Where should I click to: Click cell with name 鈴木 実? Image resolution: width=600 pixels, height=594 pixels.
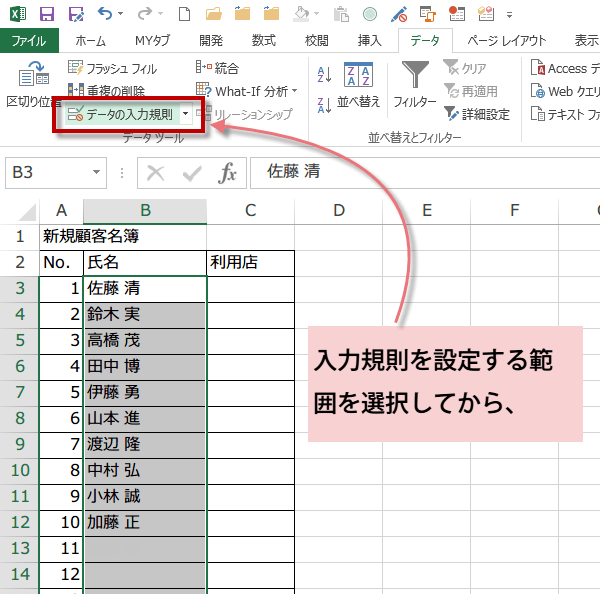(x=145, y=315)
